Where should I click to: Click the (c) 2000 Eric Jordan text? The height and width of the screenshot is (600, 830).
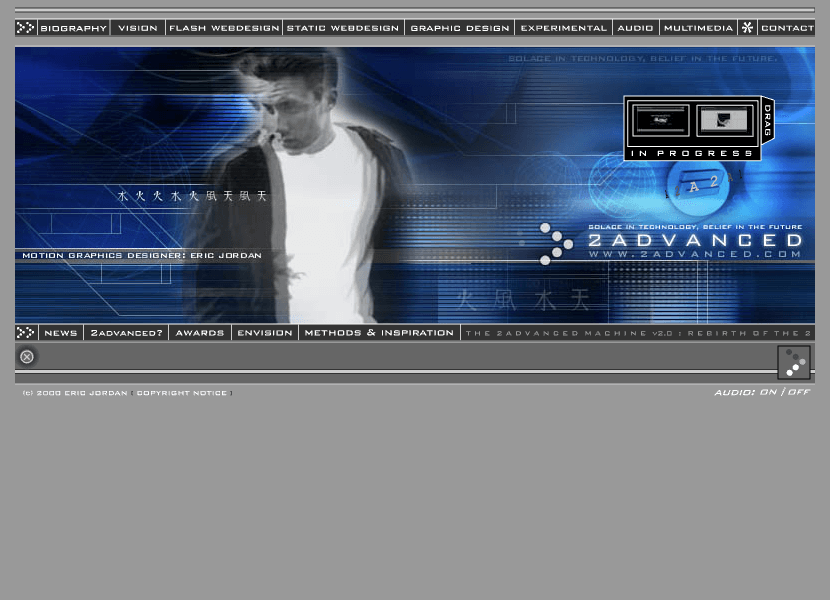pos(75,393)
